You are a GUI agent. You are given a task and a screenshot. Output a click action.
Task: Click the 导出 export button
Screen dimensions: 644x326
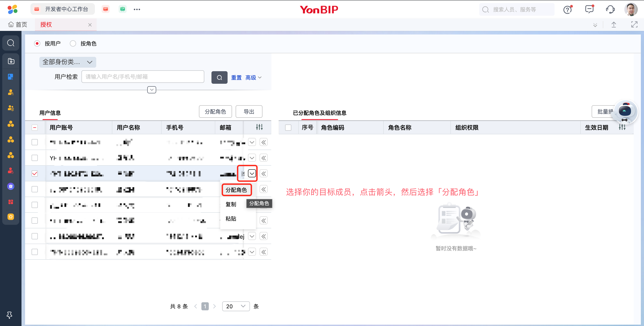249,112
